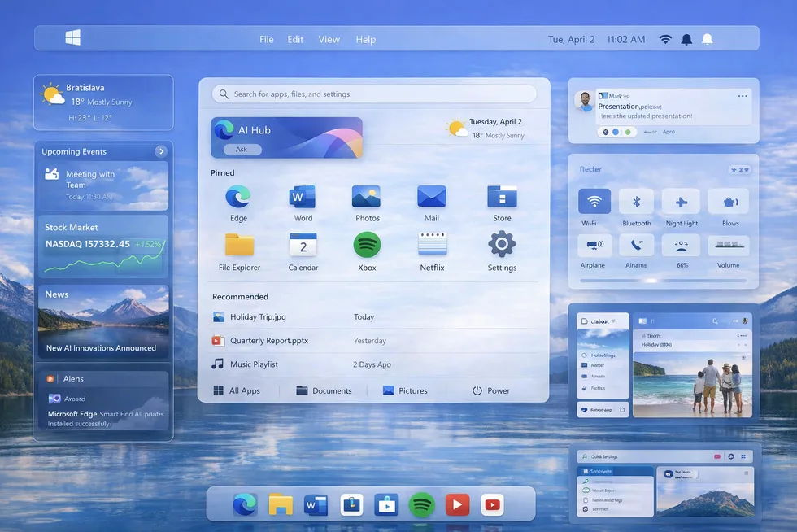Screen dimensions: 797x532
Task: Click the notification bell in the menu bar
Action: (686, 38)
